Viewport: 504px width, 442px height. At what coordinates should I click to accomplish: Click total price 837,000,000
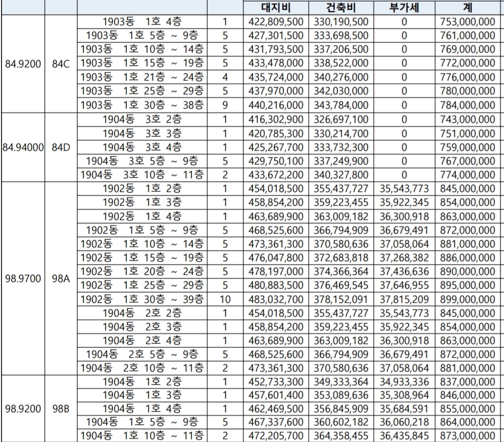click(468, 381)
